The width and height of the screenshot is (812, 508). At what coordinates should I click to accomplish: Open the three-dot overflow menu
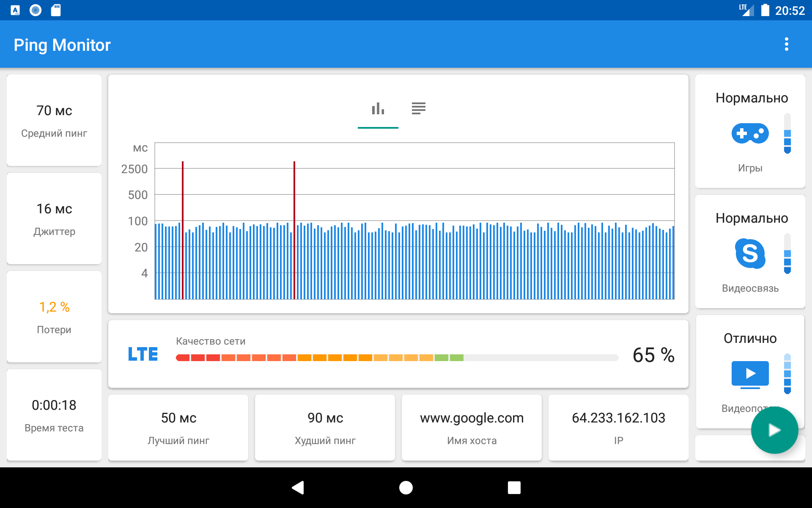tap(786, 44)
